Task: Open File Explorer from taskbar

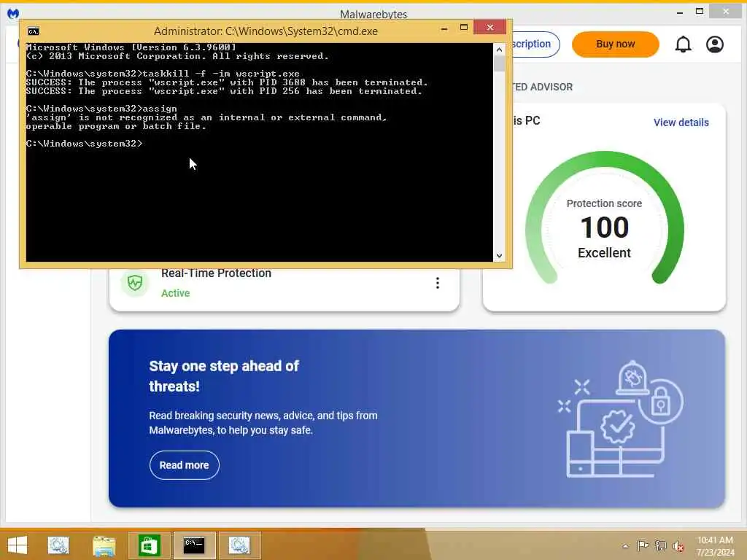Action: (x=104, y=545)
